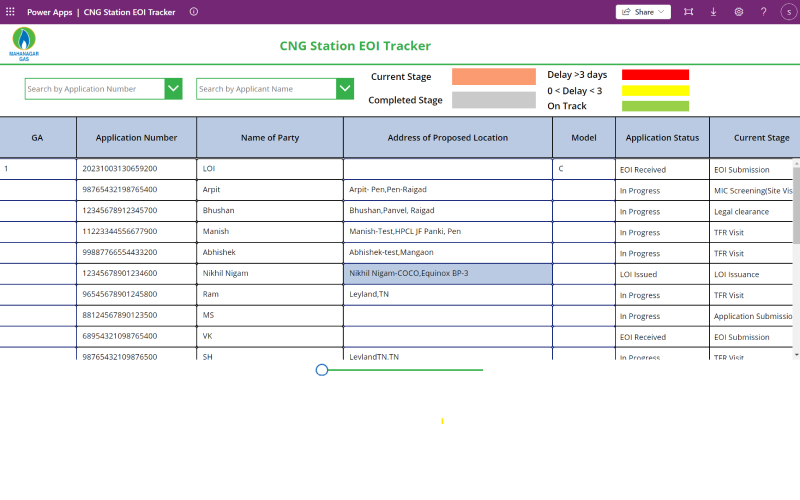
Task: Click the download icon in header
Action: 713,12
